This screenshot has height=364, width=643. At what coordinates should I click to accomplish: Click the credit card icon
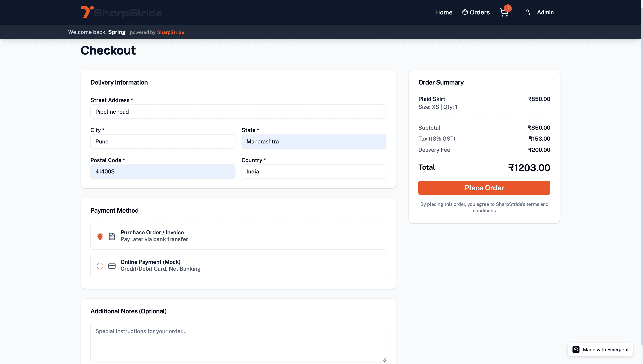pyautogui.click(x=112, y=266)
